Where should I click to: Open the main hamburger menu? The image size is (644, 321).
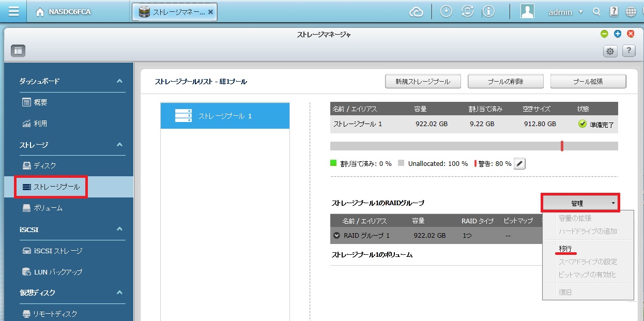[x=14, y=11]
